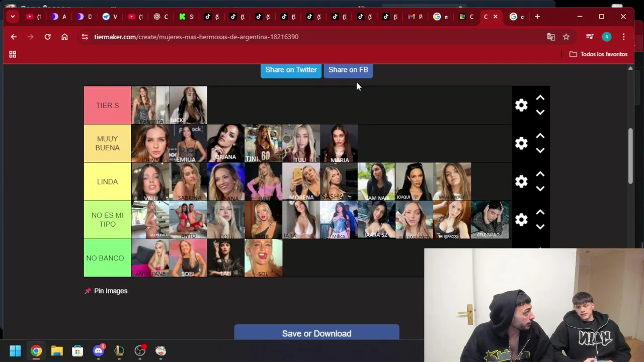Screen dimensions: 644x362
Task: Open settings gear for LINDA row
Action: (x=521, y=182)
